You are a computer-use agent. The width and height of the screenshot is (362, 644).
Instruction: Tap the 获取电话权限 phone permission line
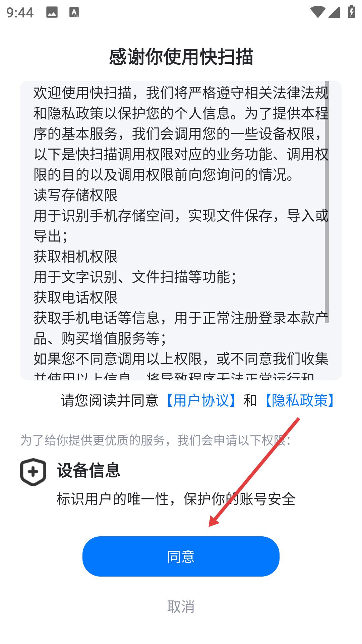point(75,298)
